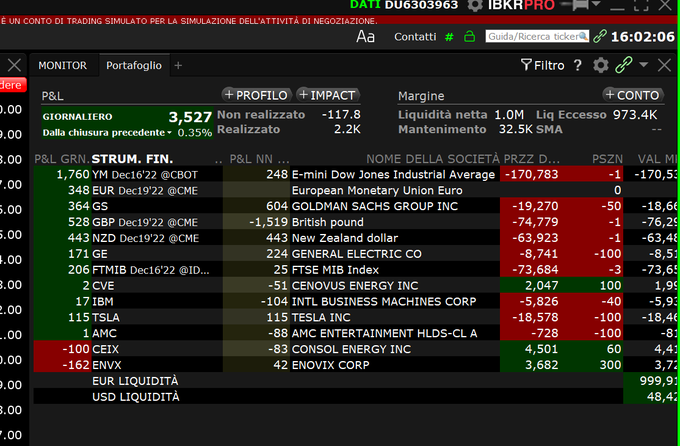This screenshot has height=446, width=680.
Task: Sort by STRUM. FIN. column header
Action: click(132, 159)
